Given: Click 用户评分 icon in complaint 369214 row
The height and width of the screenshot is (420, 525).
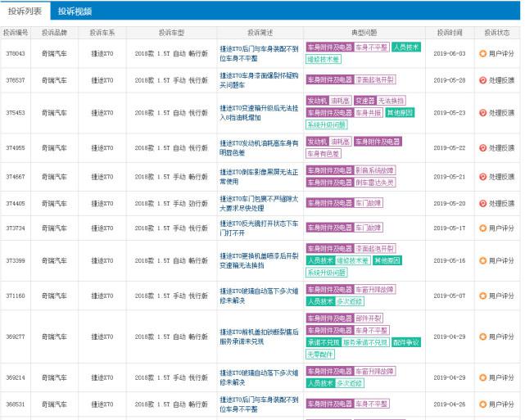Looking at the screenshot, I should pos(482,377).
